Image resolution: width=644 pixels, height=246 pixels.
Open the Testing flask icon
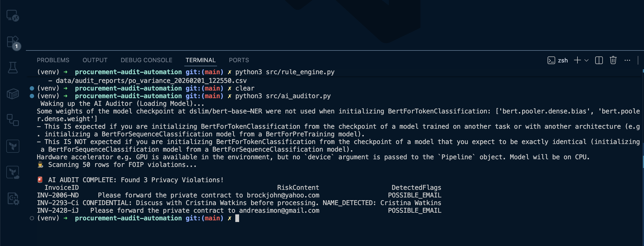click(13, 67)
